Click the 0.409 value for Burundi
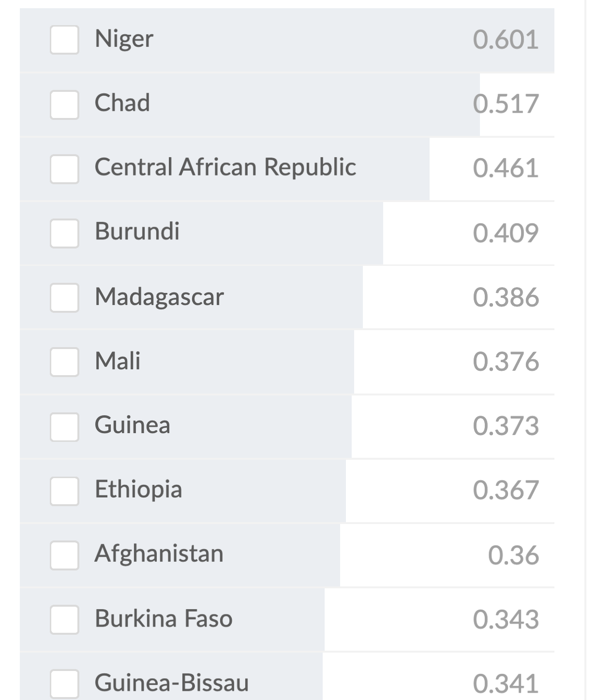Viewport: 597px width, 700px height. [x=505, y=233]
